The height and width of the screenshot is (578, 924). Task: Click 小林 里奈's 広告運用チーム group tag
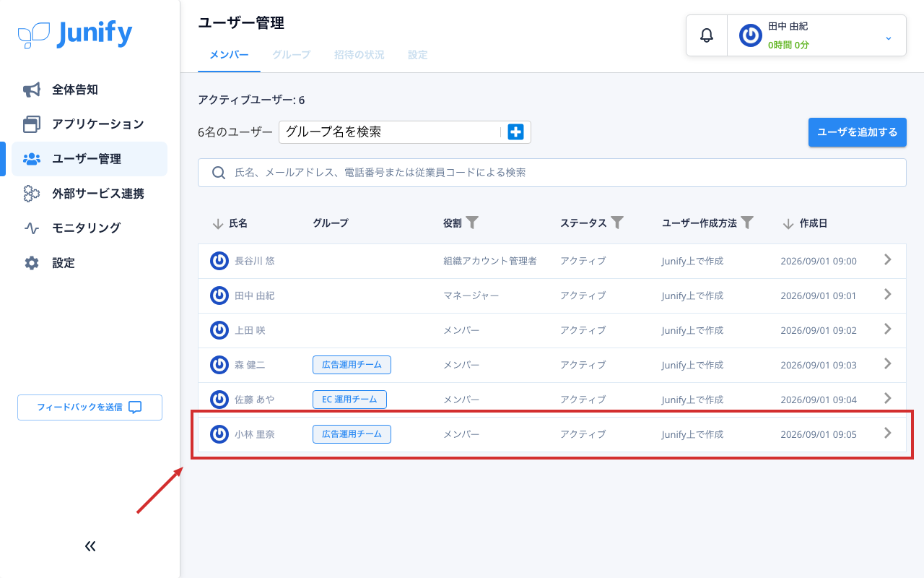click(x=352, y=434)
